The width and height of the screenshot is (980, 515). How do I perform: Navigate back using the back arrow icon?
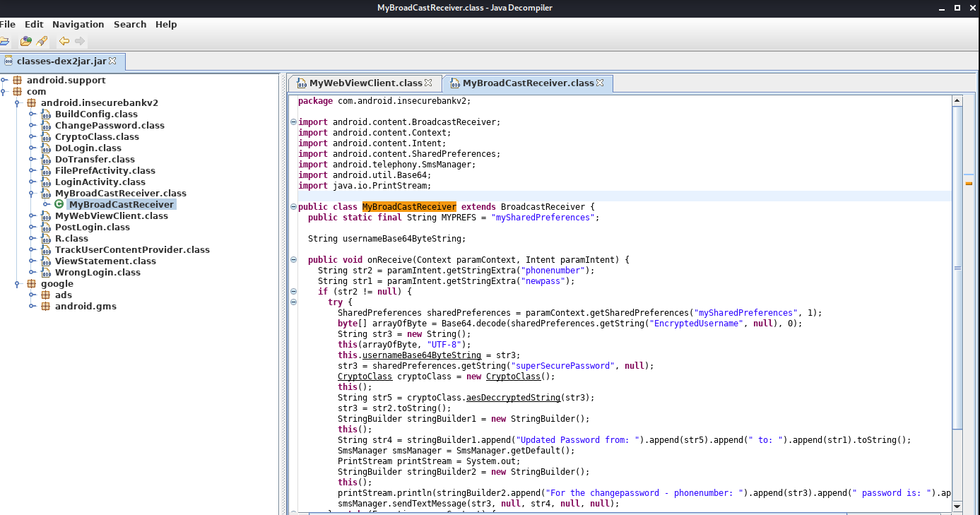(64, 41)
